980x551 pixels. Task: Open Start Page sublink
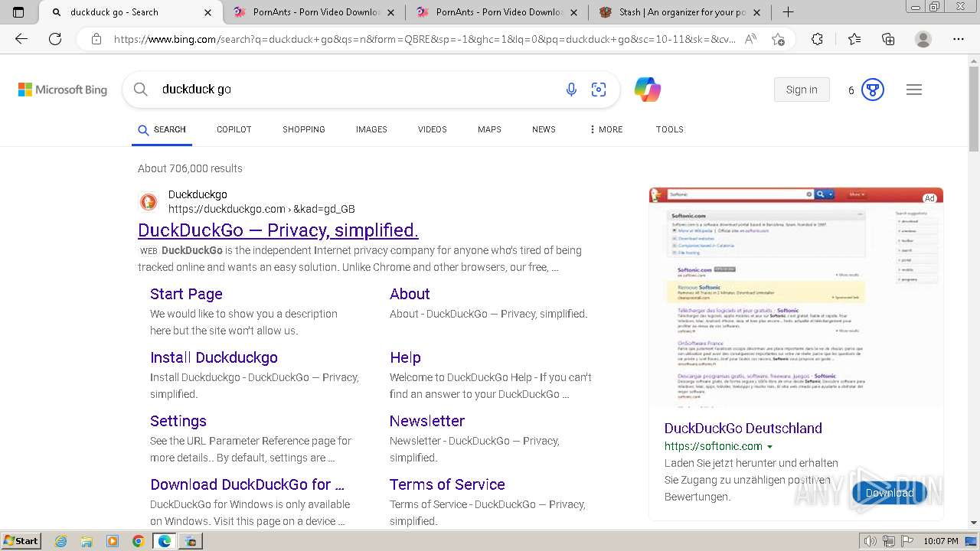click(186, 294)
